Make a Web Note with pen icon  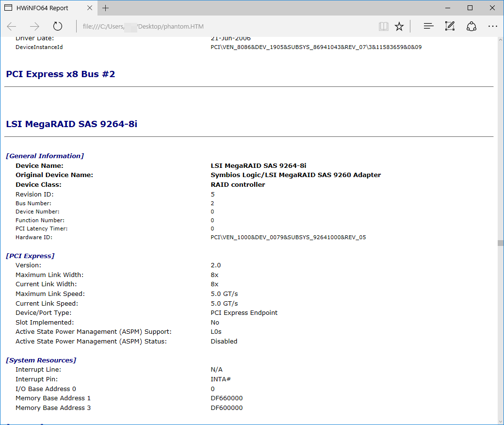(x=450, y=26)
